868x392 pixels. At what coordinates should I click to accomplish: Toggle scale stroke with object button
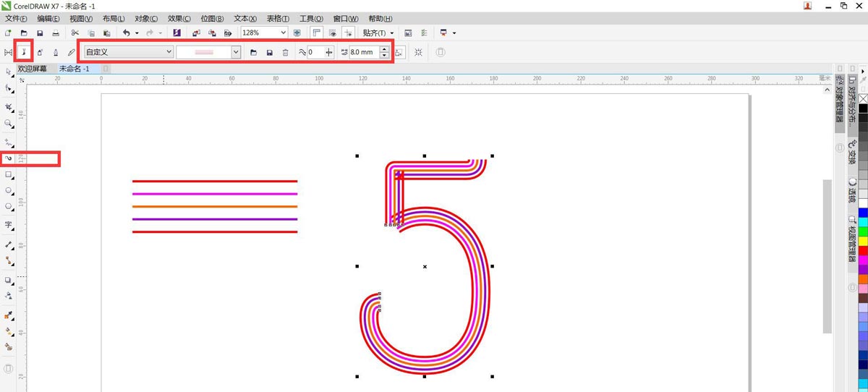(x=399, y=52)
